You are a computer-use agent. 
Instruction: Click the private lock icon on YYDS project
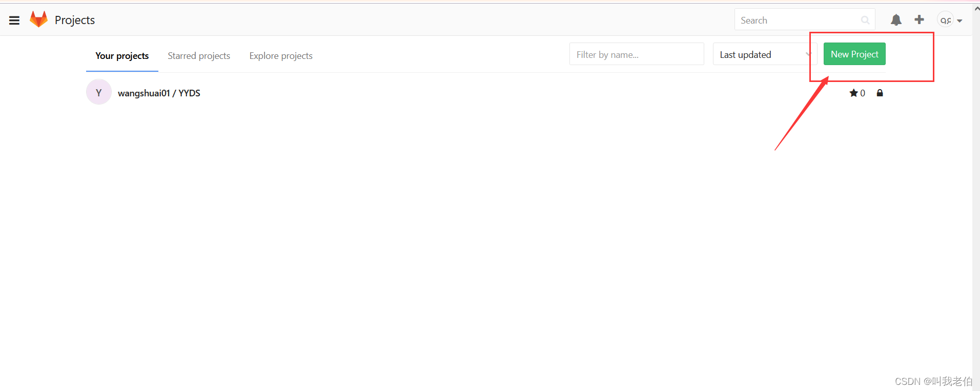(880, 93)
